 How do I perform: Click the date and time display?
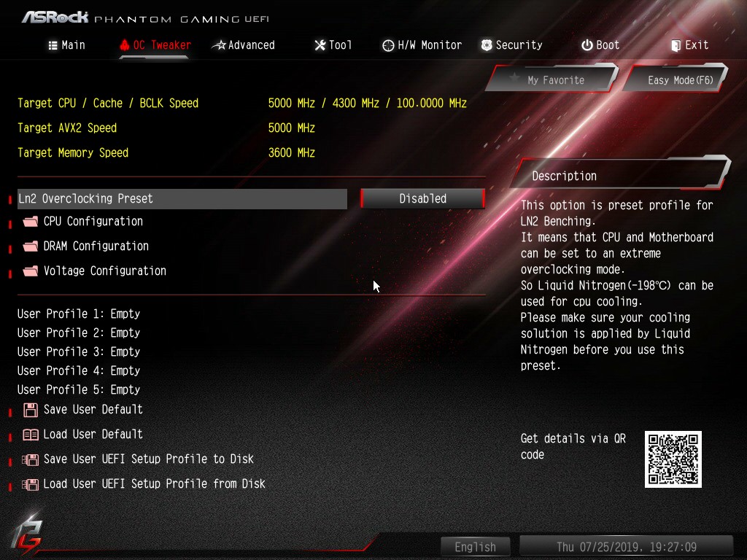pos(626,547)
